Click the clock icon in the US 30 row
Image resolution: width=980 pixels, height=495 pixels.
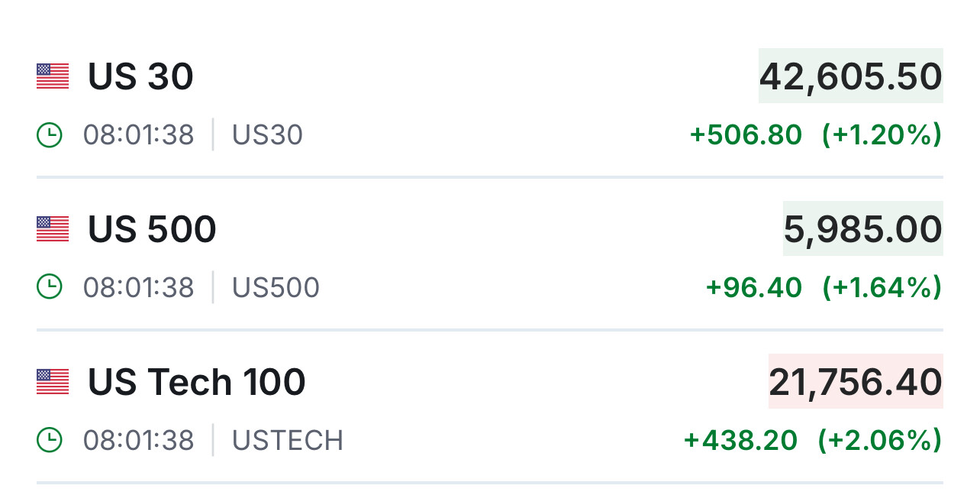pos(49,135)
